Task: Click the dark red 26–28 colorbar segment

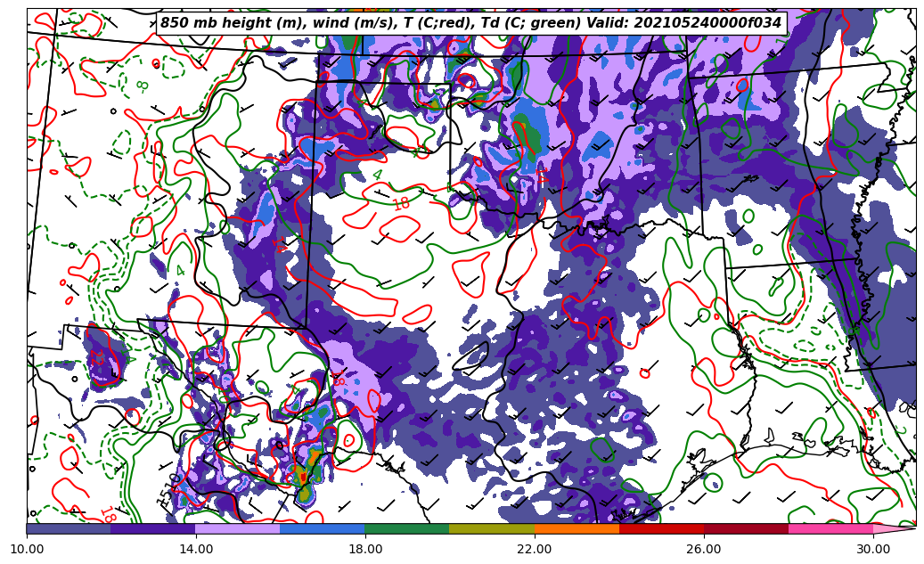Action: [746, 528]
